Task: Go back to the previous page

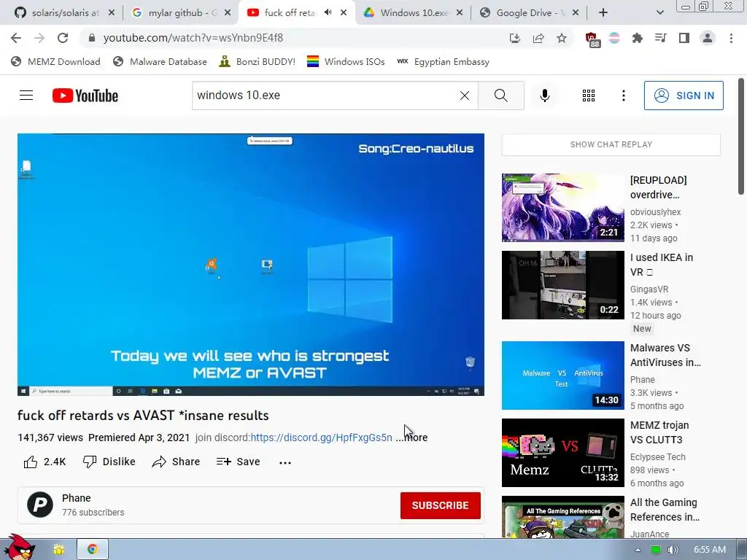Action: coord(16,38)
